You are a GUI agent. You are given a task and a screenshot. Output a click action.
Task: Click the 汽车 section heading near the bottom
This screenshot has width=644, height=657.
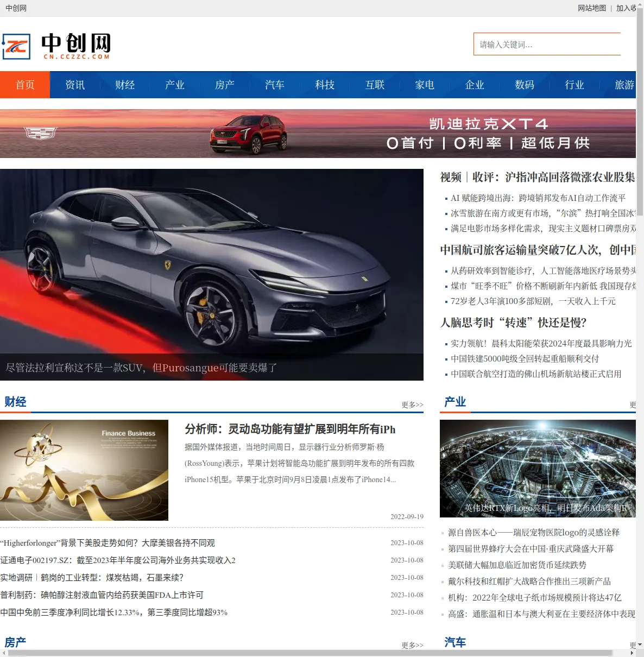455,643
